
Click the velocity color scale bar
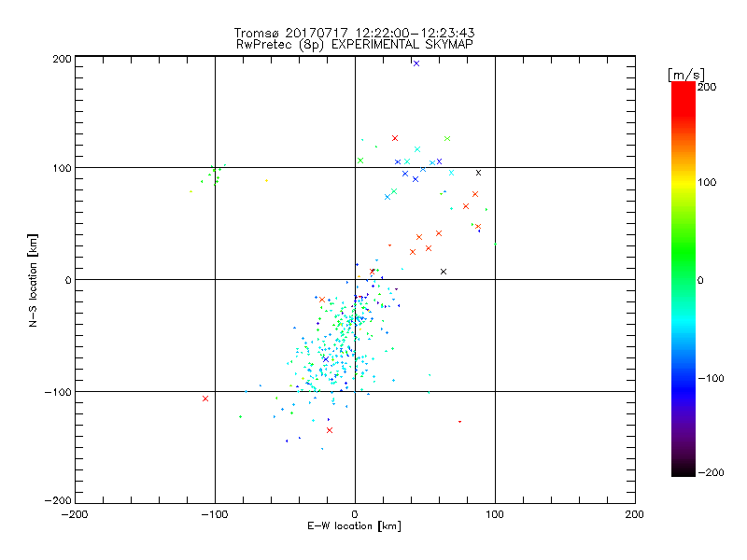pyautogui.click(x=684, y=279)
